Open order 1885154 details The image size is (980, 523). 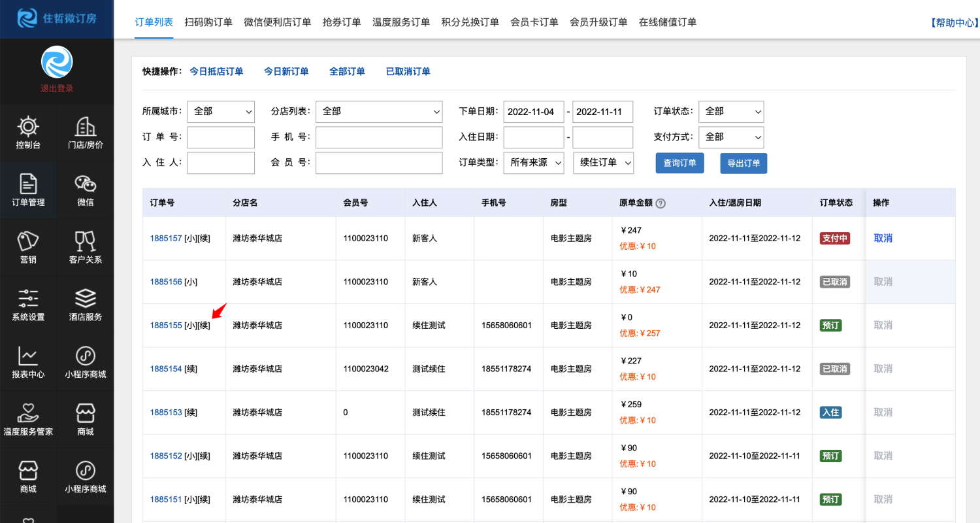[166, 369]
